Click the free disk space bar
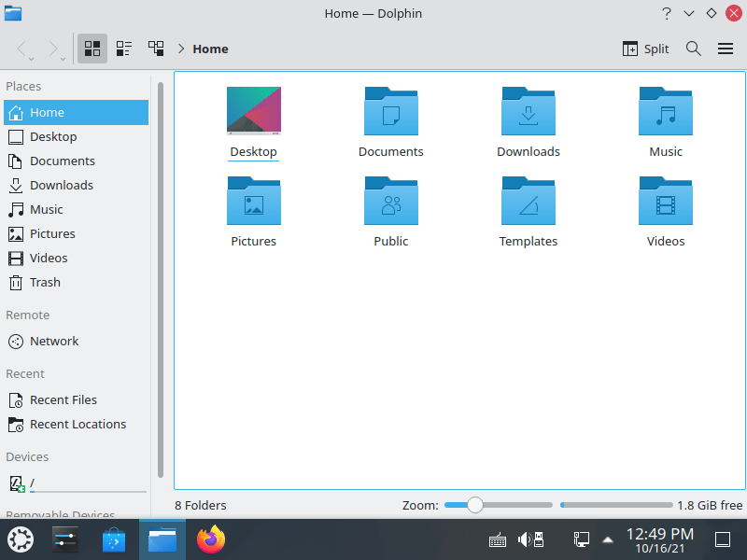Image resolution: width=747 pixels, height=560 pixels. [616, 505]
